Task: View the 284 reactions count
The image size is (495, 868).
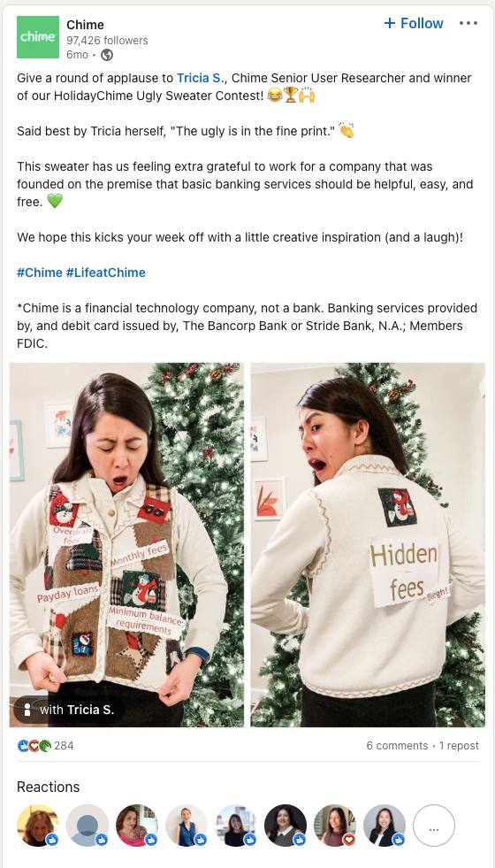Action: pyautogui.click(x=64, y=746)
